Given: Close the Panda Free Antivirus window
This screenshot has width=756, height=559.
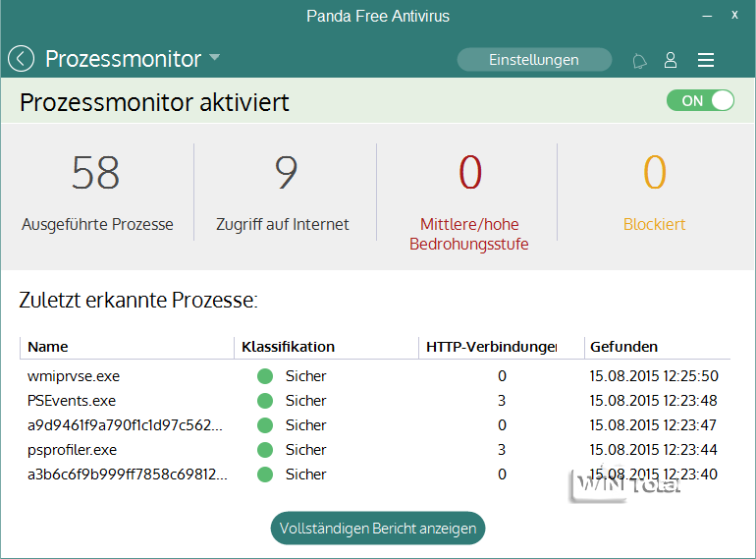Looking at the screenshot, I should pyautogui.click(x=734, y=16).
